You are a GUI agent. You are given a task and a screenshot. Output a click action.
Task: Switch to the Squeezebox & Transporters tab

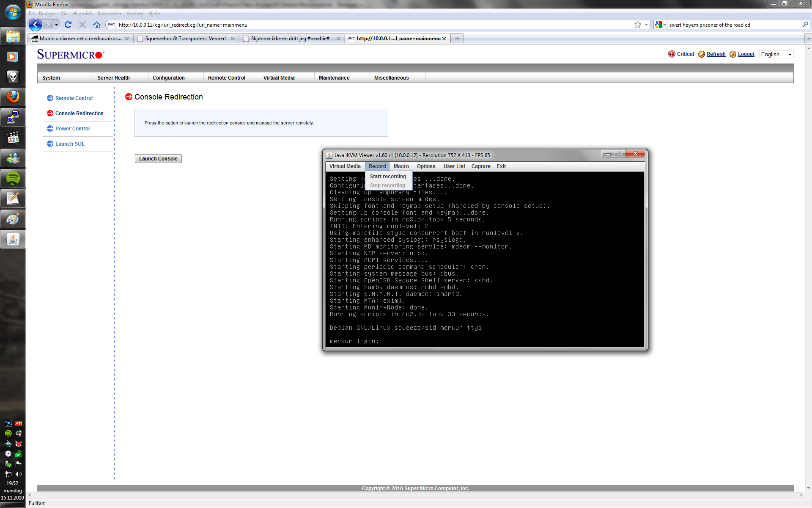coord(185,39)
